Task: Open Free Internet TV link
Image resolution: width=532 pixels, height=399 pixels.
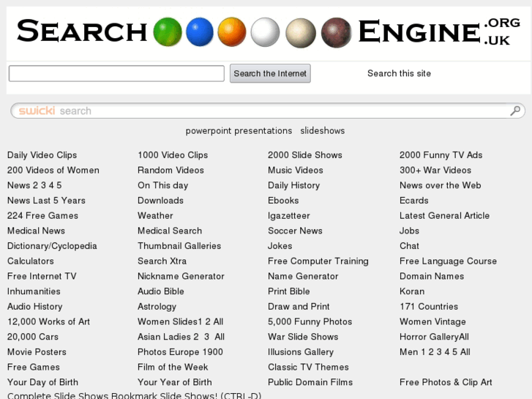Action: coord(42,276)
